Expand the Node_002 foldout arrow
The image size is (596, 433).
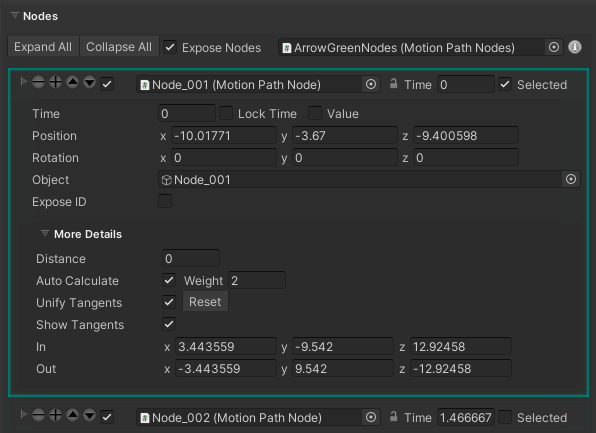tap(24, 414)
